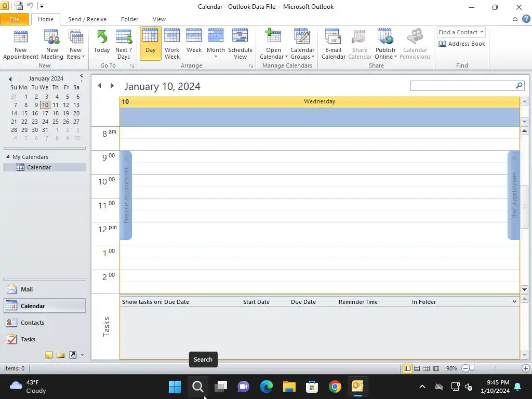Open Mail in navigation pane
Screen dimensions: 532x399
click(45, 289)
